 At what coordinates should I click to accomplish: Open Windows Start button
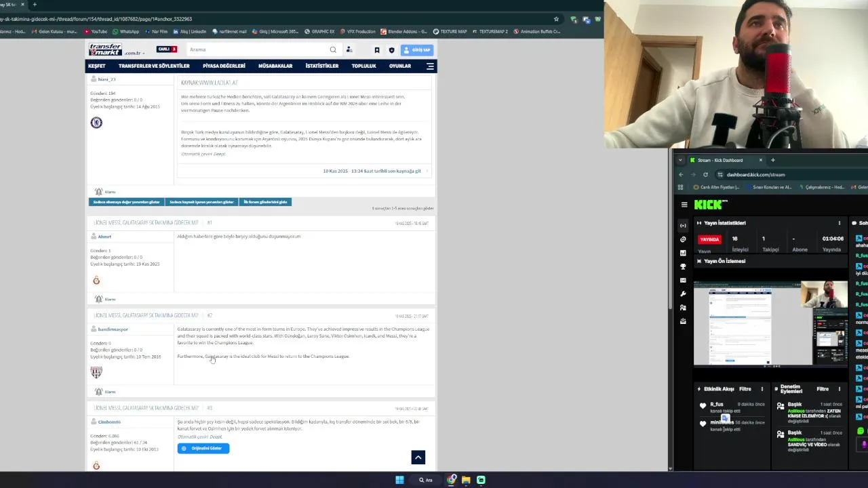[399, 480]
